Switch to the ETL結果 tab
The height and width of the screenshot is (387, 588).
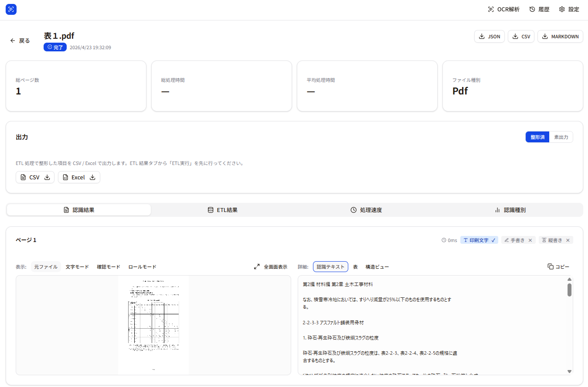[x=222, y=210]
